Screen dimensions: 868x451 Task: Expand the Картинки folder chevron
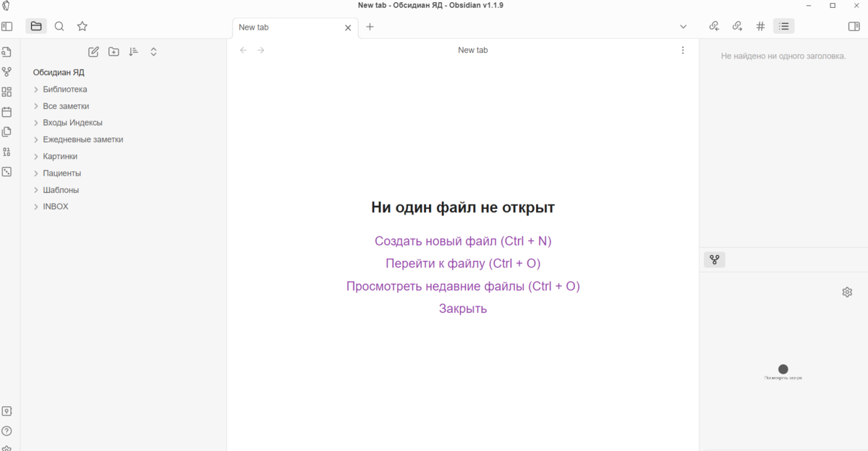pyautogui.click(x=36, y=156)
